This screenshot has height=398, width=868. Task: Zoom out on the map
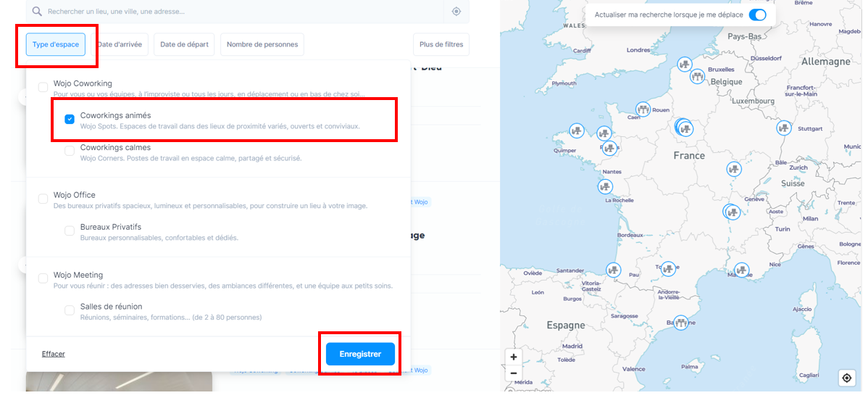[x=514, y=373]
